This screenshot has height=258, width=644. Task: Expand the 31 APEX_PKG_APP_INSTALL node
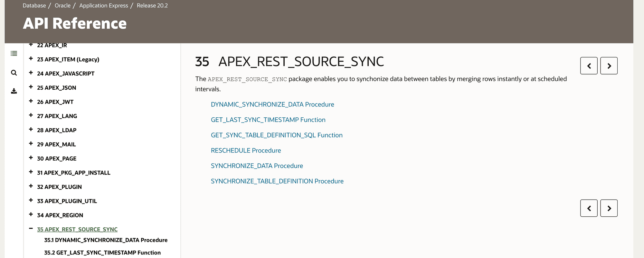31,172
